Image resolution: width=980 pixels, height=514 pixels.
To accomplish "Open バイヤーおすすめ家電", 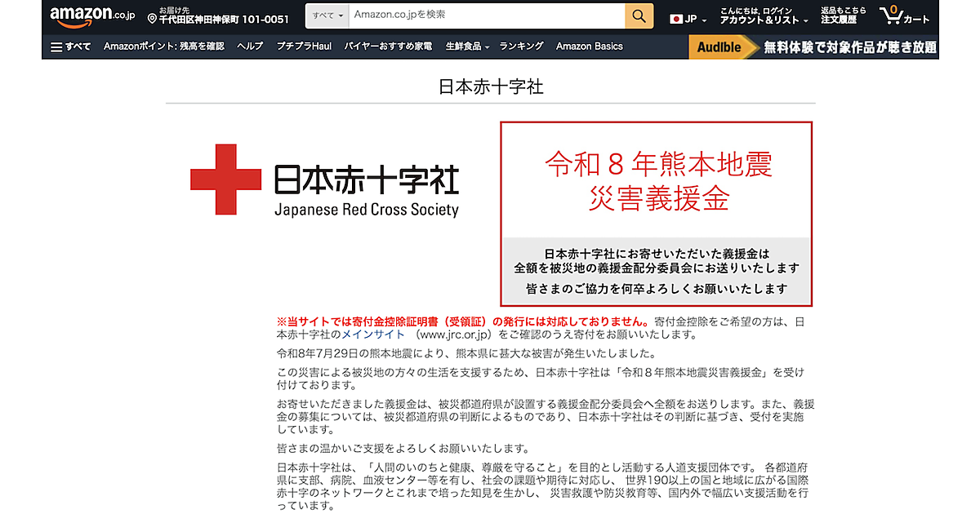I will click(x=388, y=47).
